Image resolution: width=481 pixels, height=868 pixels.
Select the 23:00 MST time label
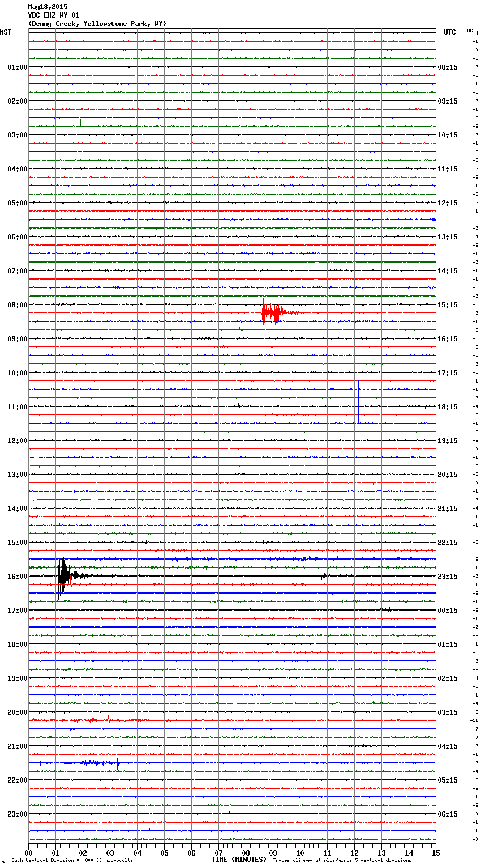[x=18, y=814]
